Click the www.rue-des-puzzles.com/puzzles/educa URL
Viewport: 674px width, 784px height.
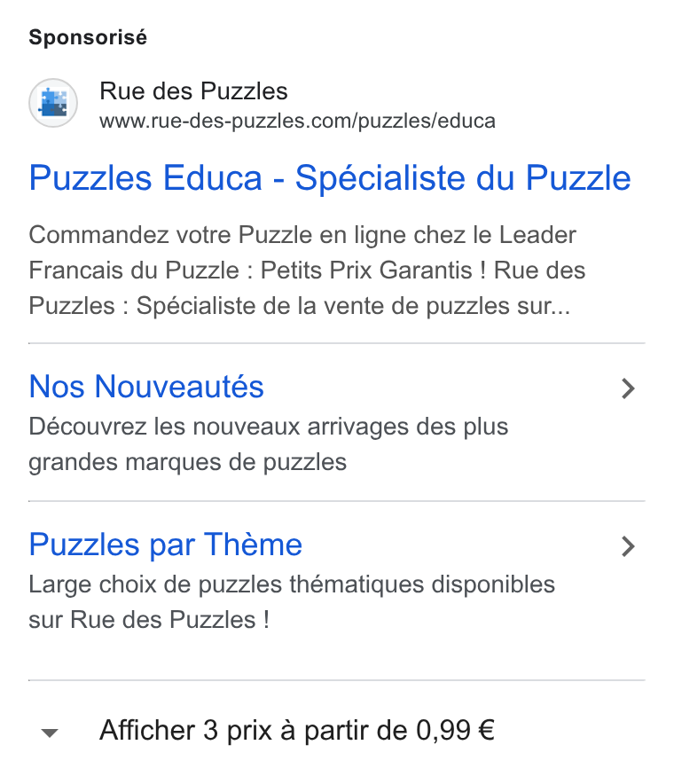point(297,121)
